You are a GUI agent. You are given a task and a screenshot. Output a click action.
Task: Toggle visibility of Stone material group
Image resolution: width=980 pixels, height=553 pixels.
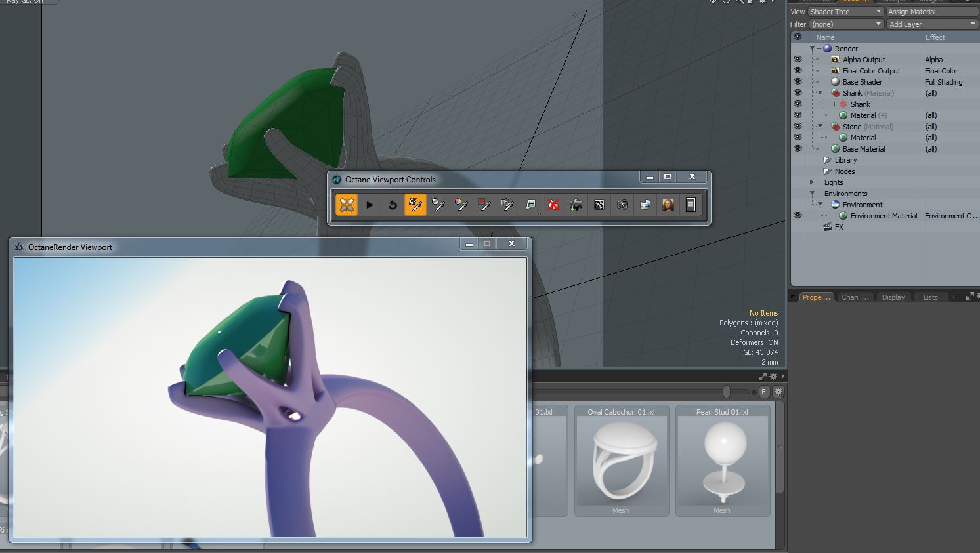pyautogui.click(x=798, y=126)
